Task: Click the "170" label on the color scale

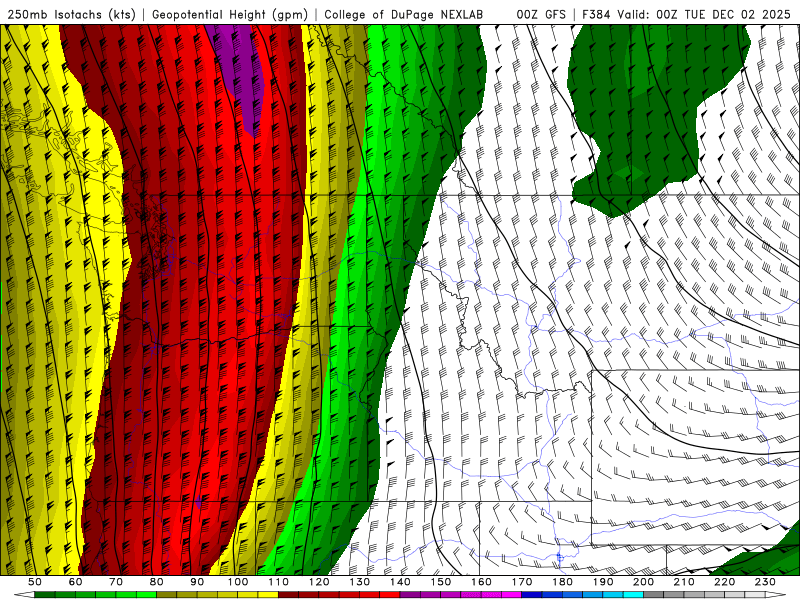Action: coord(522,582)
